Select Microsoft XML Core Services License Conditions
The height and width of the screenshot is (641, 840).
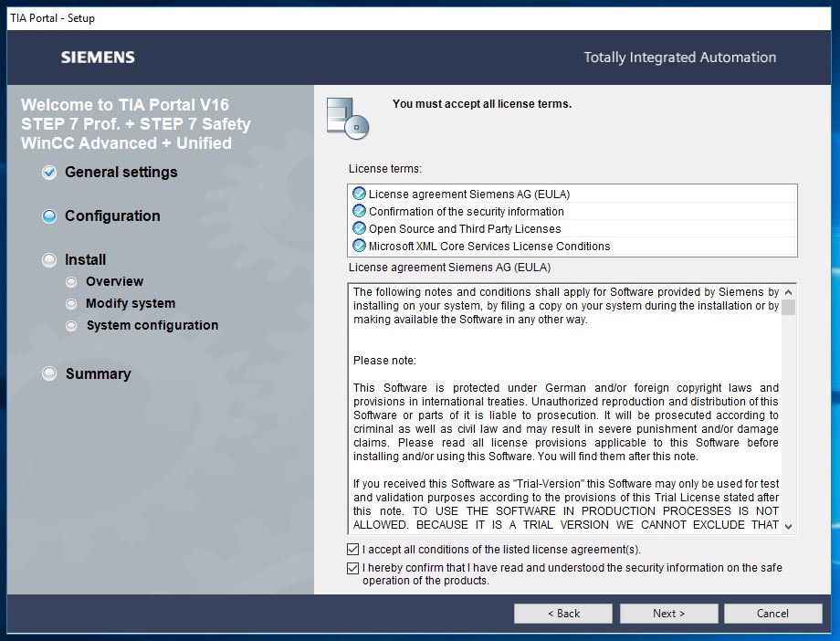[488, 246]
